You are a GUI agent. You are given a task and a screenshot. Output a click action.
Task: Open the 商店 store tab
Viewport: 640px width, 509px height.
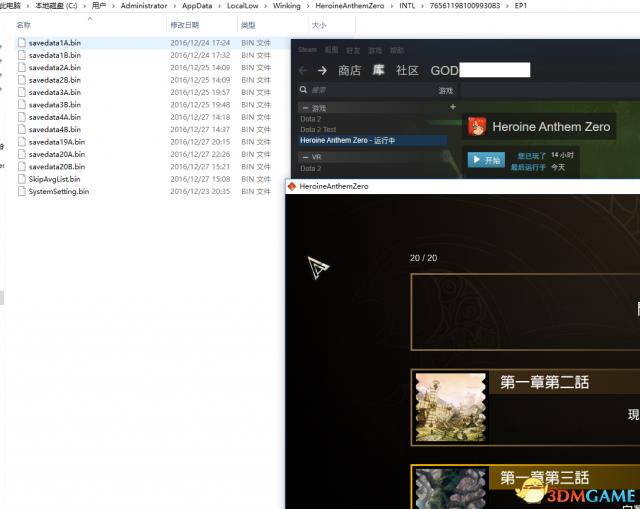tap(349, 71)
